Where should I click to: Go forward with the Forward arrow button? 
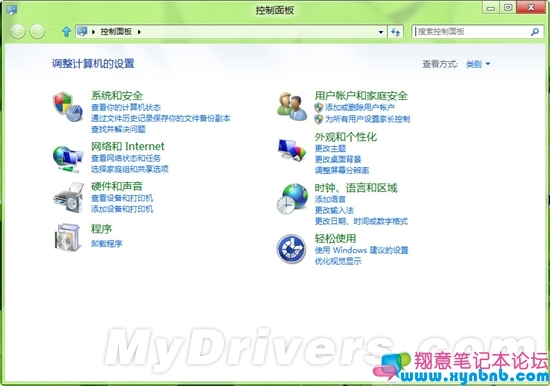[37, 32]
